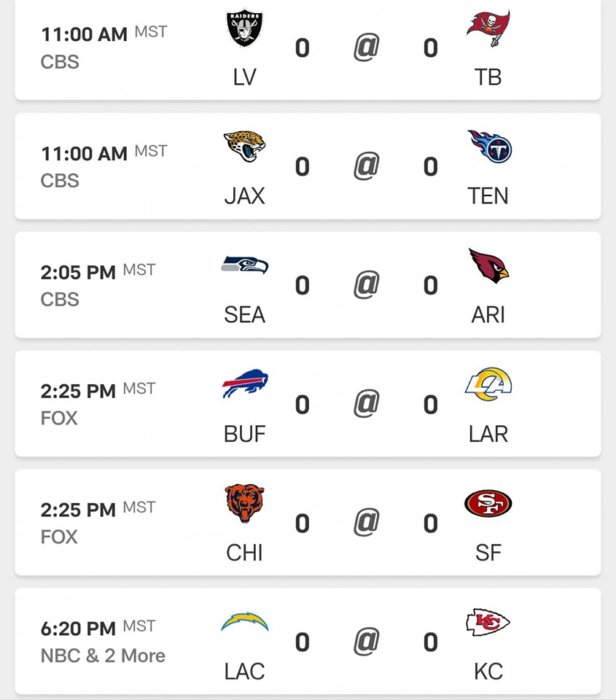
Task: Open the Seattle Seahawks team icon
Action: pos(245,265)
